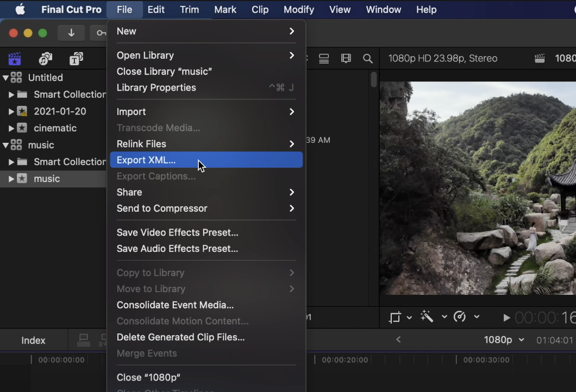Click the viewer video preview

pos(478,188)
